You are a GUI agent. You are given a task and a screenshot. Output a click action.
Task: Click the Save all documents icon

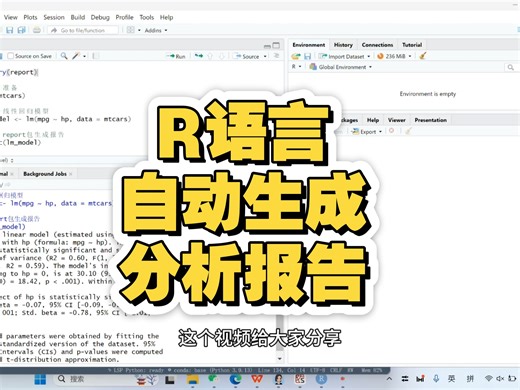coord(22,30)
